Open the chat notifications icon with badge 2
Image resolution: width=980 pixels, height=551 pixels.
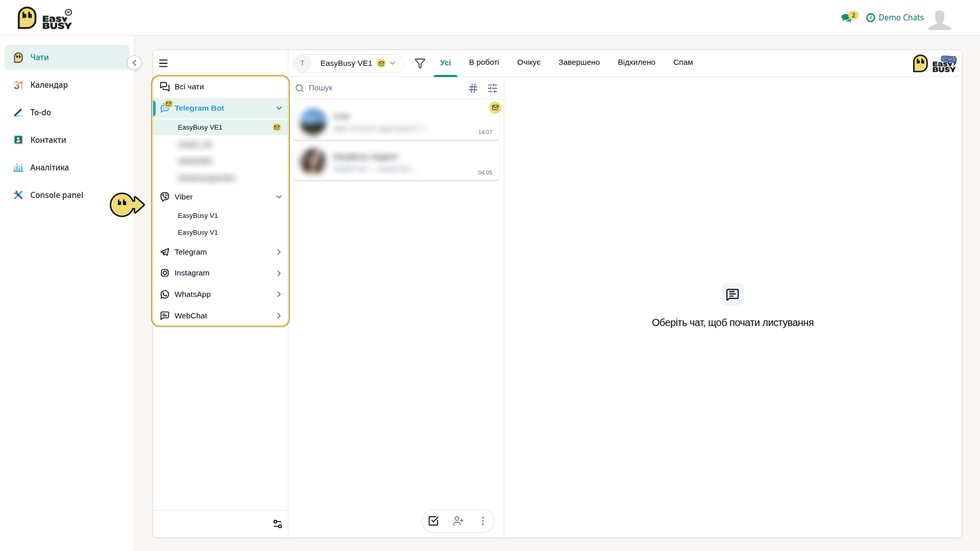tap(849, 17)
